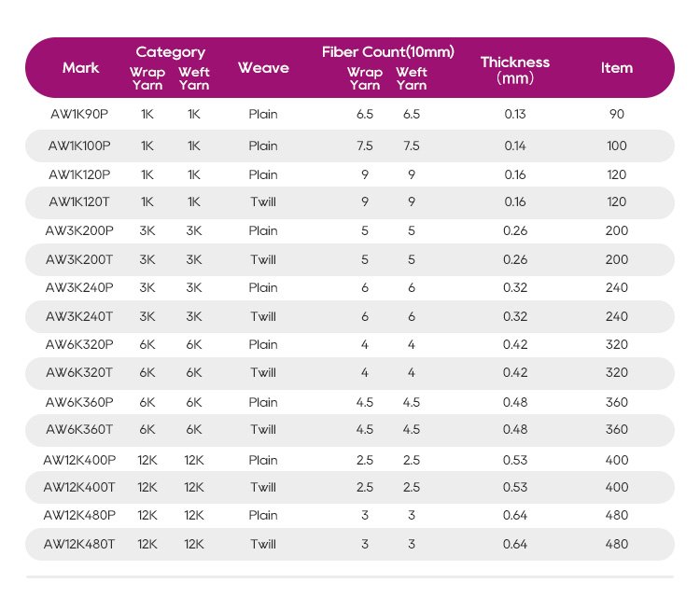Image resolution: width=700 pixels, height=611 pixels.
Task: Select the 0.13 thickness value
Action: coord(514,114)
